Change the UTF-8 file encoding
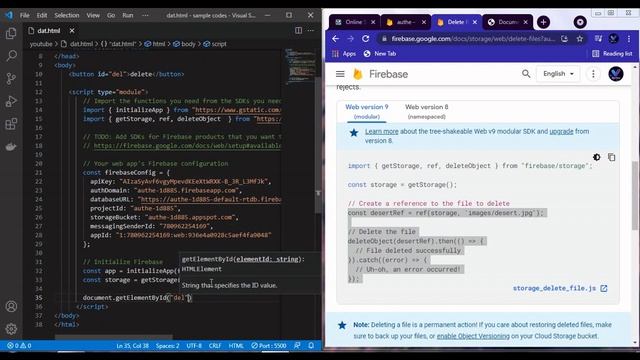This screenshot has height=360, width=640. pos(194,346)
